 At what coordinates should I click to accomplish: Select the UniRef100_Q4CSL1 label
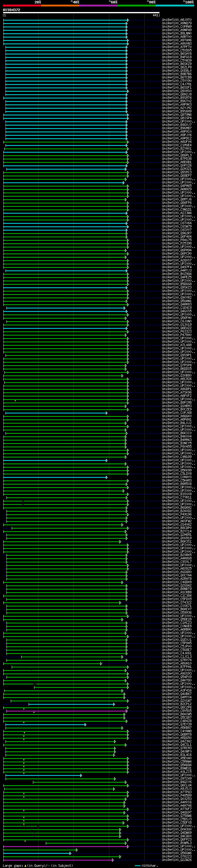177,745
